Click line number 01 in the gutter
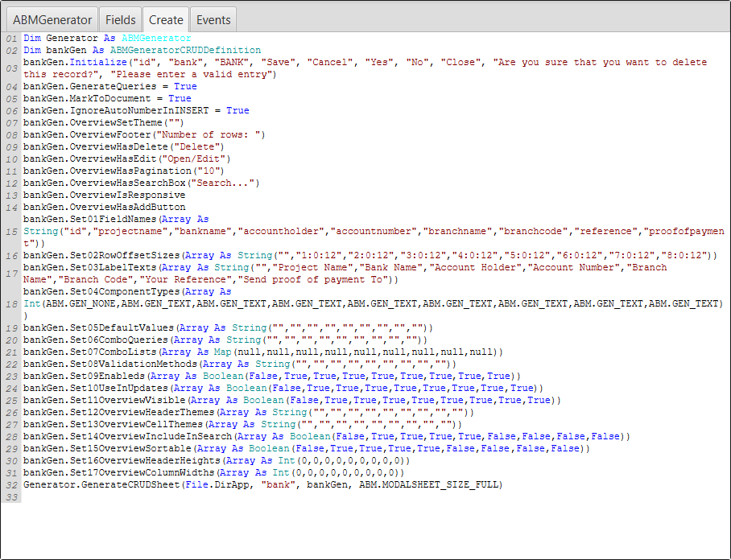This screenshot has height=560, width=731. point(11,38)
